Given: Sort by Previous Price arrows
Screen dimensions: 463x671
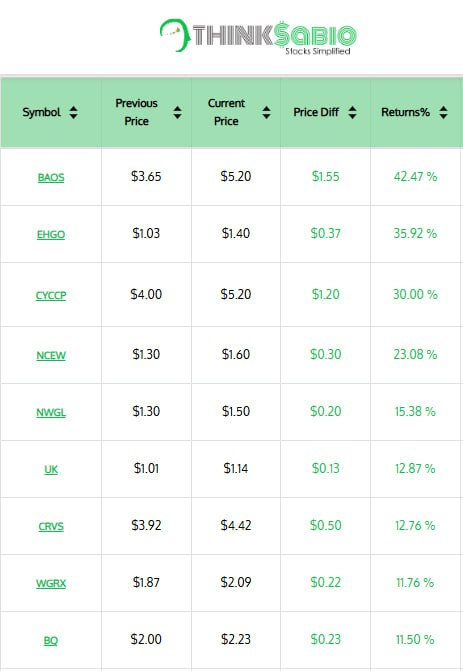Looking at the screenshot, I should [177, 113].
